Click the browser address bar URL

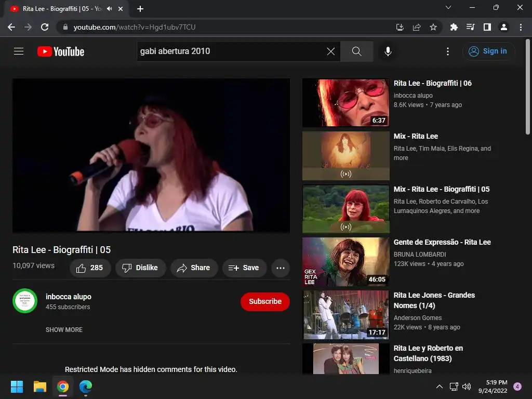click(135, 27)
